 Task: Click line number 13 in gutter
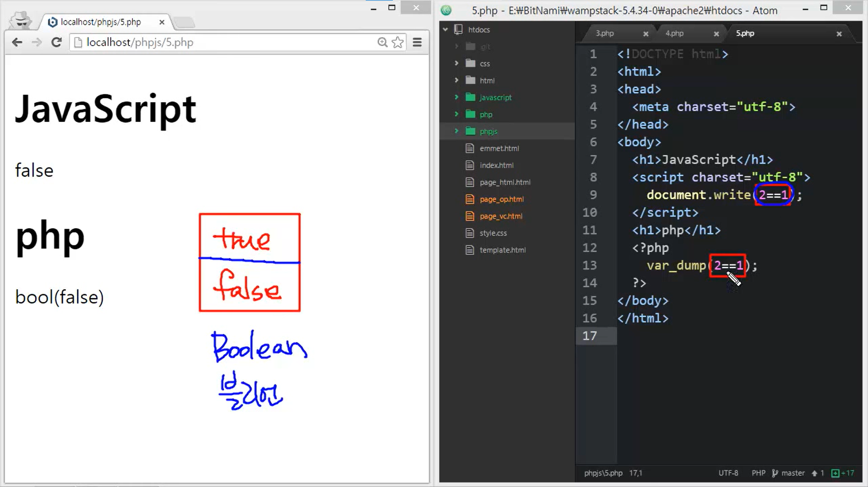click(590, 265)
